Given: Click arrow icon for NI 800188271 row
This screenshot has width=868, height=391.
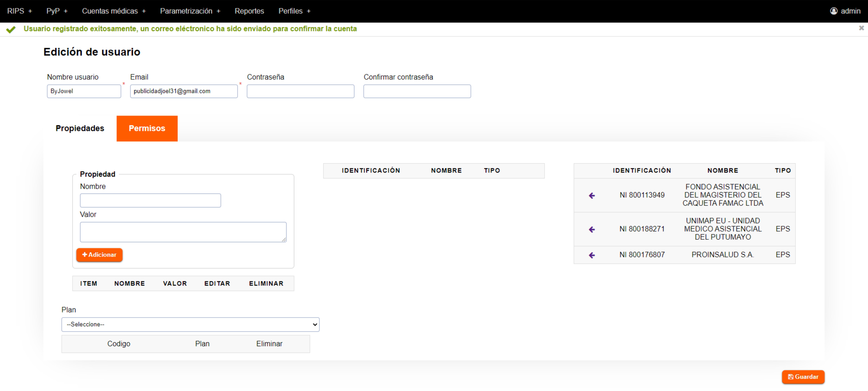Looking at the screenshot, I should click(592, 230).
